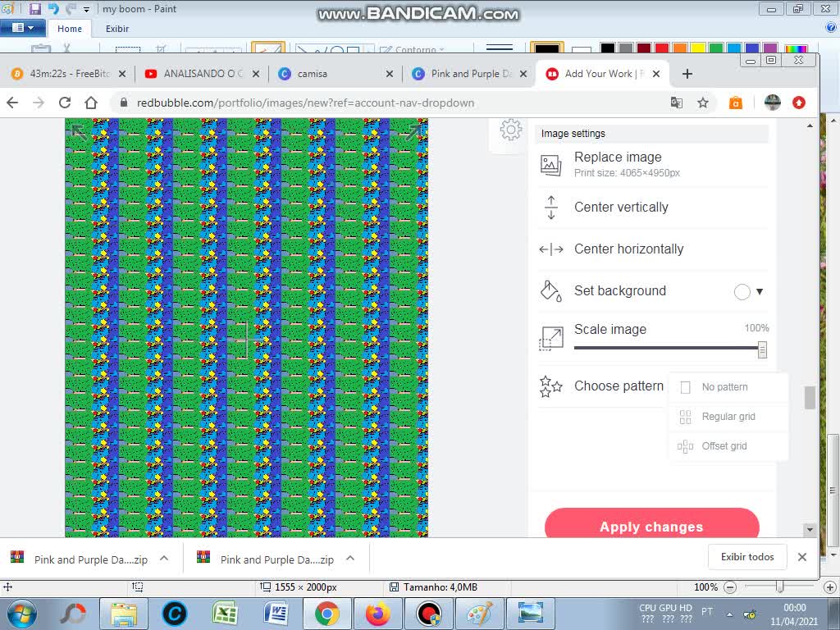Screen dimensions: 840x630
Task: Open the Paint file menu button
Action: 22,28
